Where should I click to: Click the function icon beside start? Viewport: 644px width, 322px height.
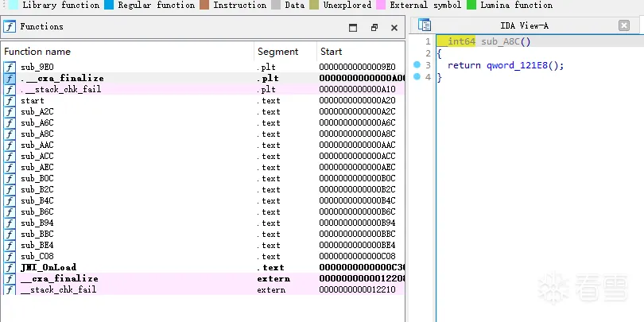point(10,100)
